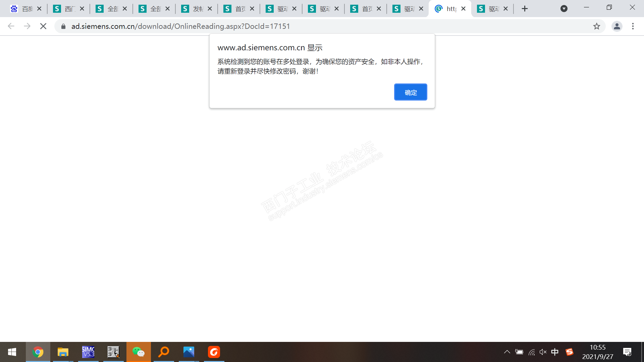The height and width of the screenshot is (362, 644).
Task: Open the tab search dropdown arrow
Action: point(564,9)
